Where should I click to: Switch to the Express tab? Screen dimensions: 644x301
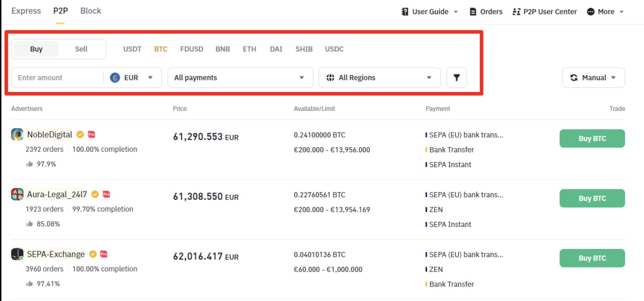(x=26, y=11)
